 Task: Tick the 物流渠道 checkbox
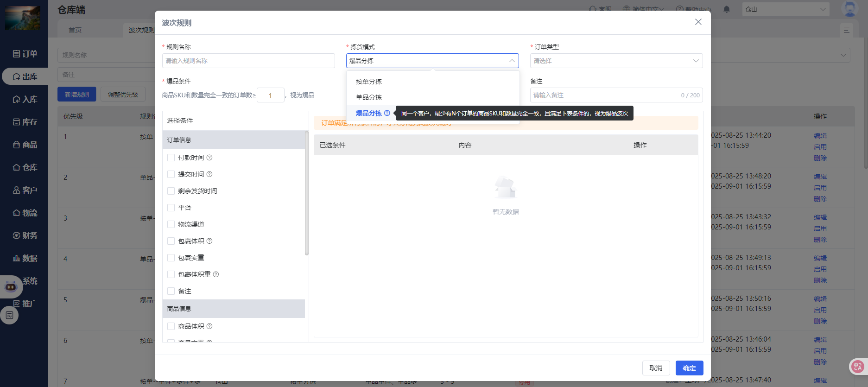click(x=171, y=224)
